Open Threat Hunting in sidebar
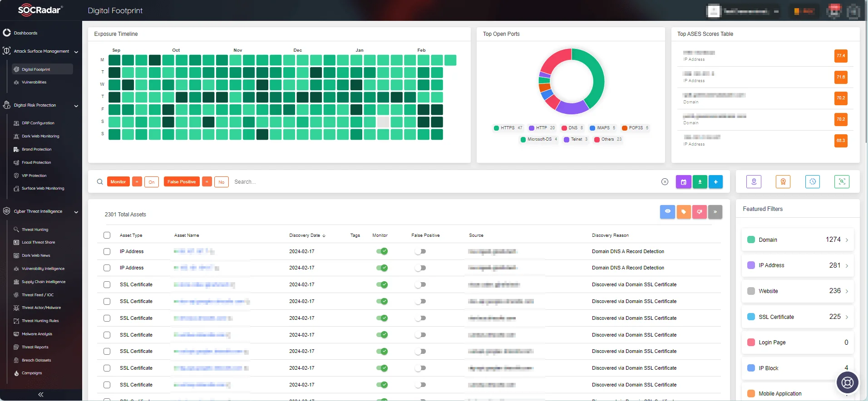868x401 pixels. coord(35,230)
